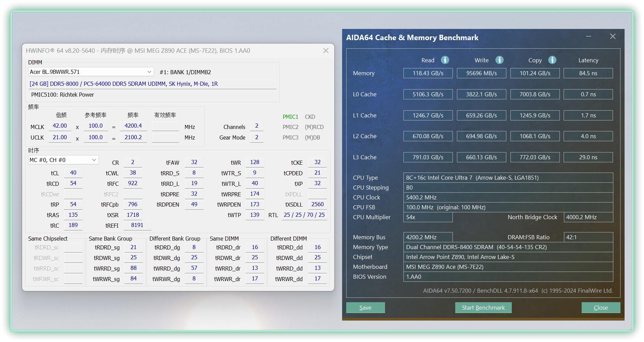Click the Save button in AIDA64
This screenshot has height=342, width=644.
(x=365, y=308)
